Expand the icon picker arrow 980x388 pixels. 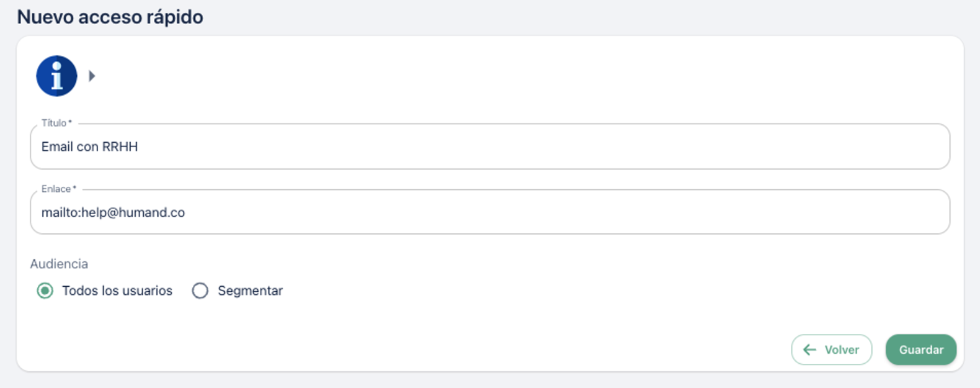point(92,76)
